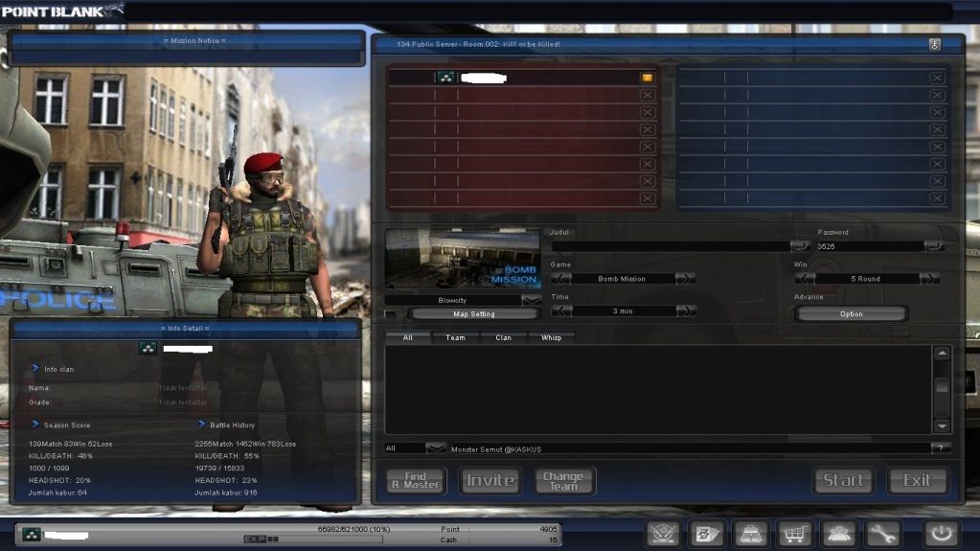Increase Time with right arrow

[686, 310]
